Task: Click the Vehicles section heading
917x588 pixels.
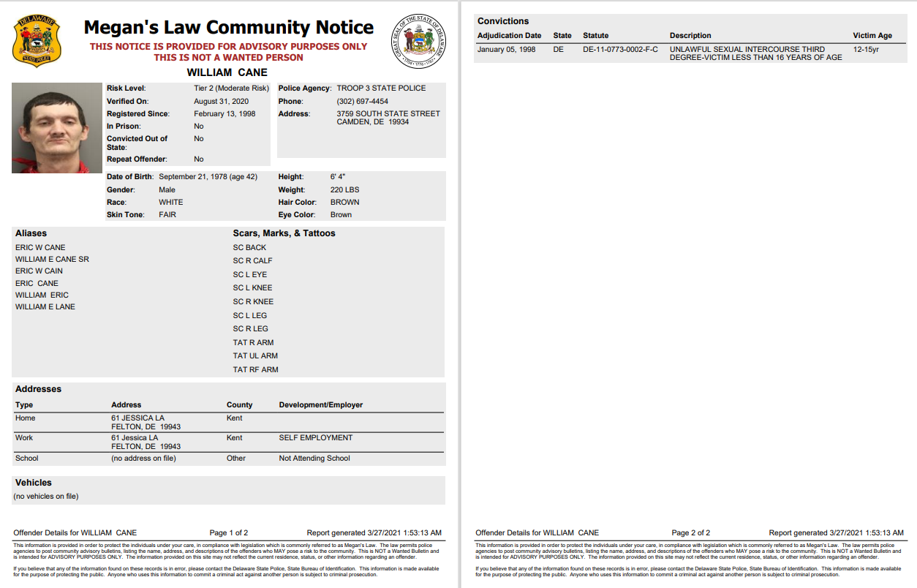Action: pos(34,483)
